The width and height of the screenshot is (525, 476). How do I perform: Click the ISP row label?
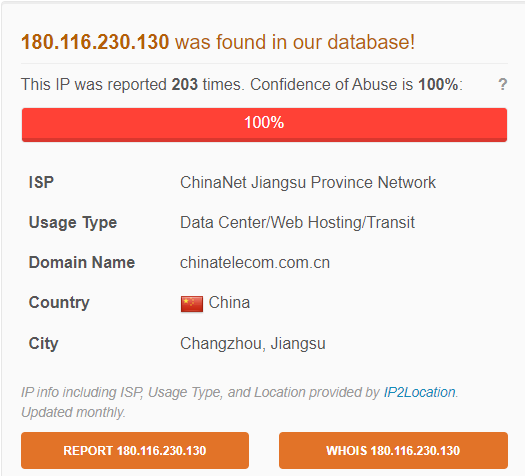(41, 183)
